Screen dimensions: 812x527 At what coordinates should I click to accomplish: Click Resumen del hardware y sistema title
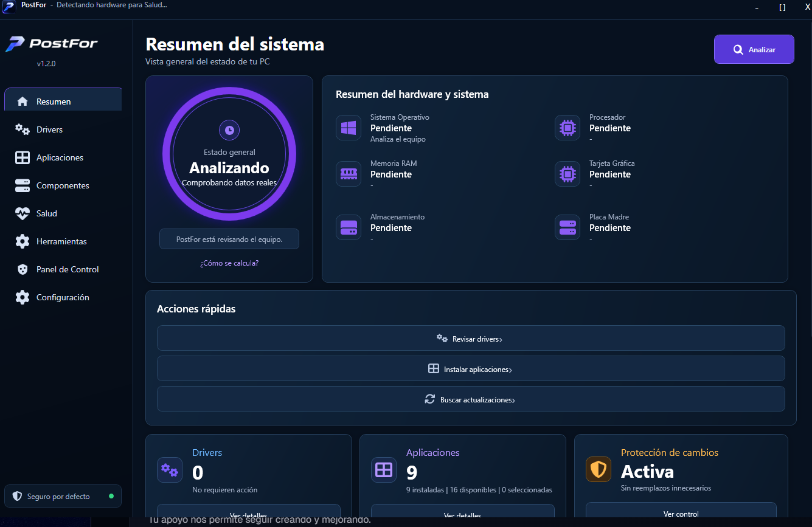tap(412, 94)
